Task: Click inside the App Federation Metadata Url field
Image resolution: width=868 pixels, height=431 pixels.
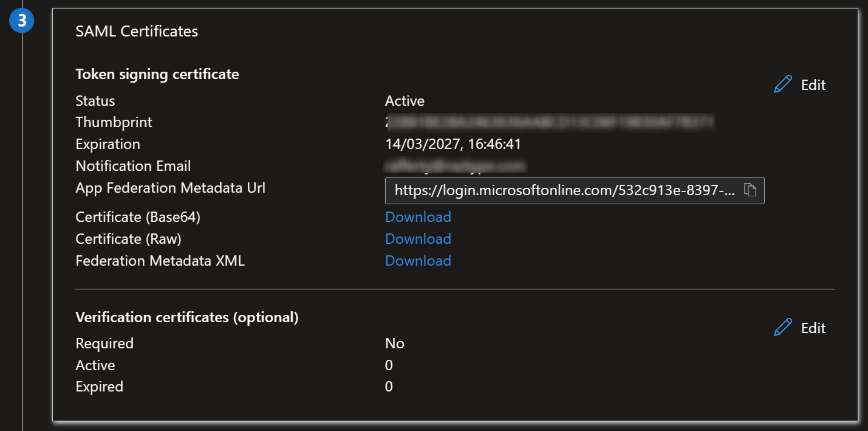Action: click(x=564, y=190)
